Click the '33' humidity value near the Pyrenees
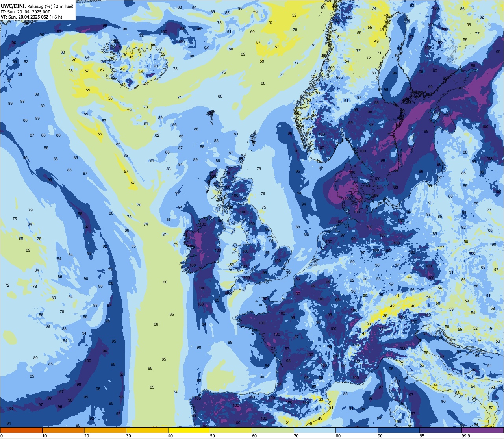The height and width of the screenshot is (439, 504). 321,400
